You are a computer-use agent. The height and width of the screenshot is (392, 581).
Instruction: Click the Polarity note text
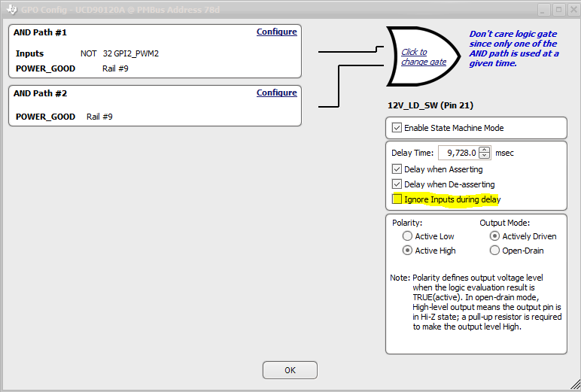[476, 302]
